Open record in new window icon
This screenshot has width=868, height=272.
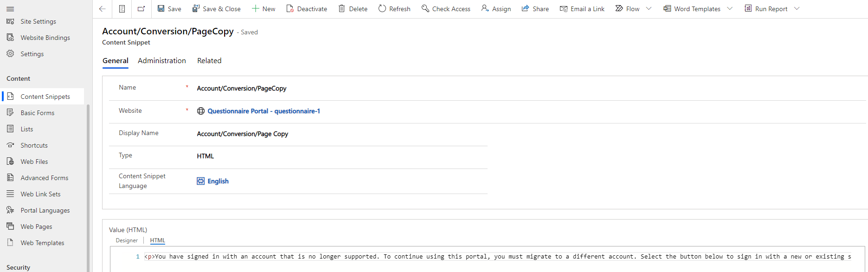[x=141, y=9]
